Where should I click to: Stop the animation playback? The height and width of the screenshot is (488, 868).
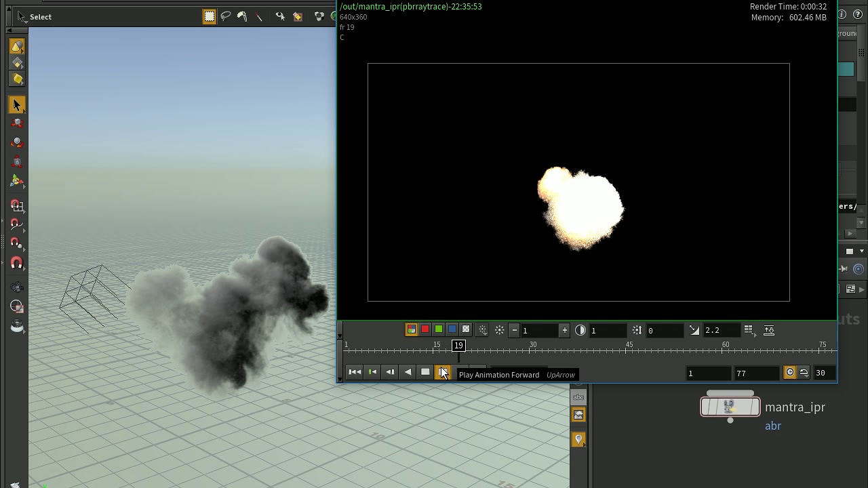click(x=425, y=372)
